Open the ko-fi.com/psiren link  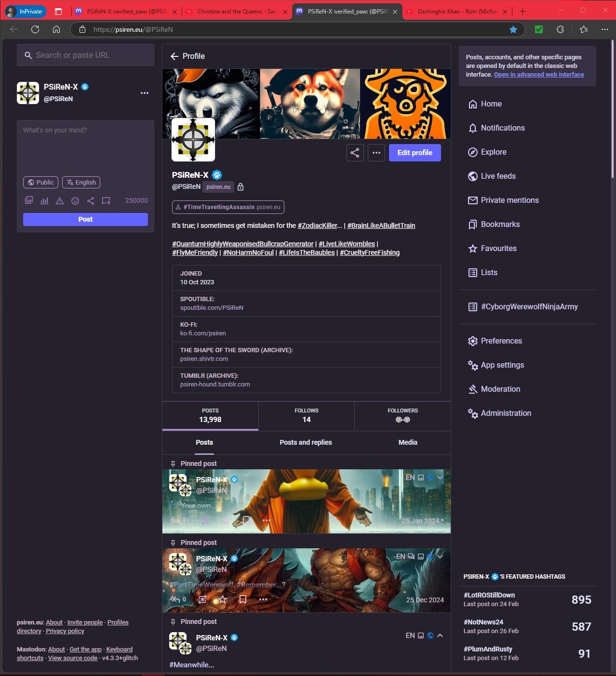pyautogui.click(x=203, y=333)
